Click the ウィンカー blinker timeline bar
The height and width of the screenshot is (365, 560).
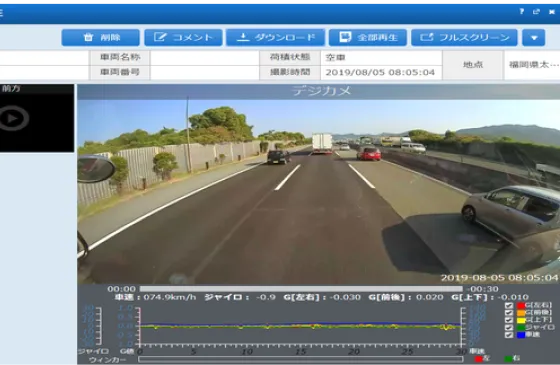click(x=300, y=359)
